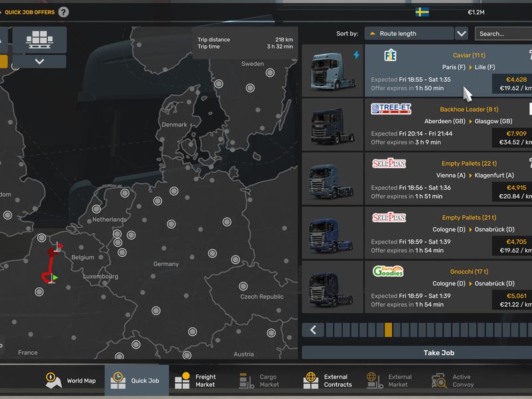Click truck thumbnail for Vienna job
This screenshot has height=399, width=532.
pyautogui.click(x=332, y=178)
